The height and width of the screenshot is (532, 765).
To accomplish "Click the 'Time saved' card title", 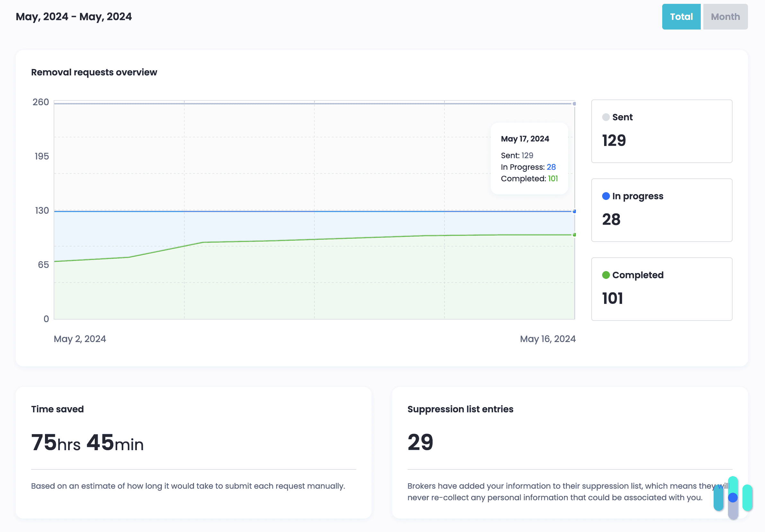I will [x=57, y=409].
